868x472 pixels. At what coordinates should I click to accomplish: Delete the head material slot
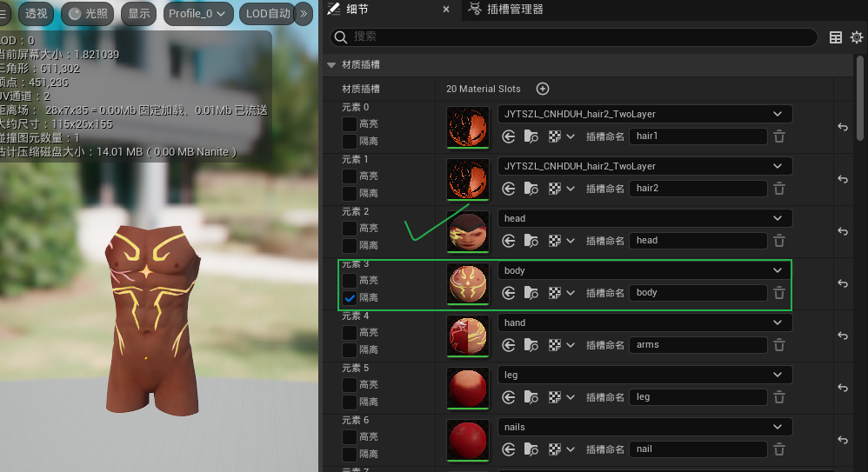click(x=779, y=241)
